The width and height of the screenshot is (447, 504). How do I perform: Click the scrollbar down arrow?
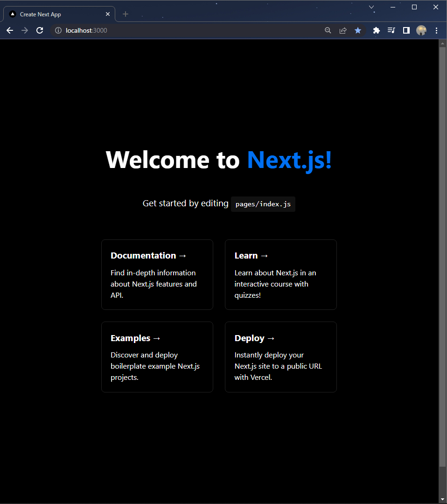coord(443,500)
